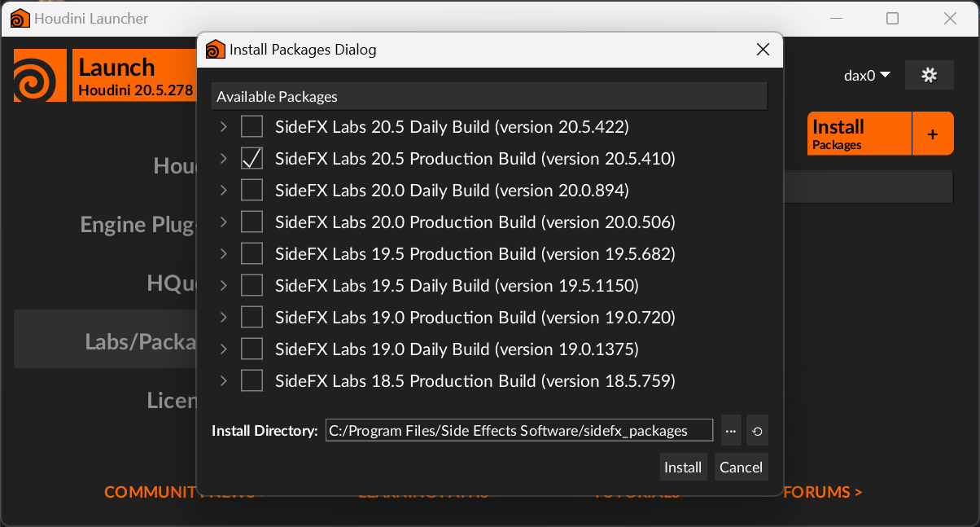Open the dax0 user dropdown
The image size is (980, 527).
coord(867,75)
